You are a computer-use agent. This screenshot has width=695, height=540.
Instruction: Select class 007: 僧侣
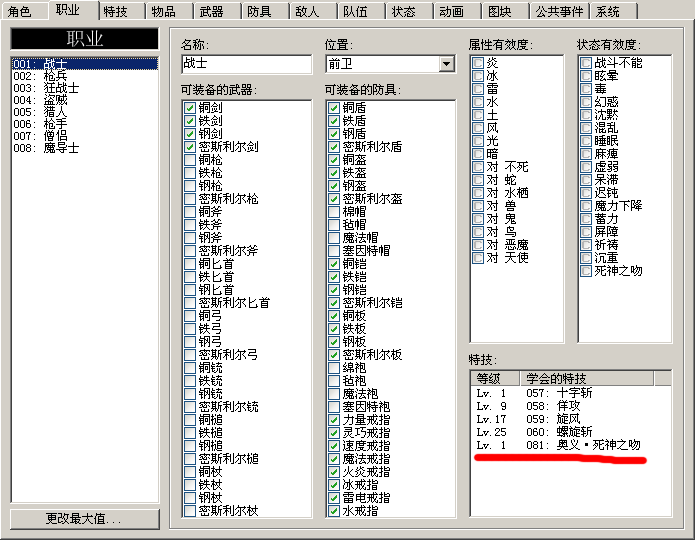84,136
